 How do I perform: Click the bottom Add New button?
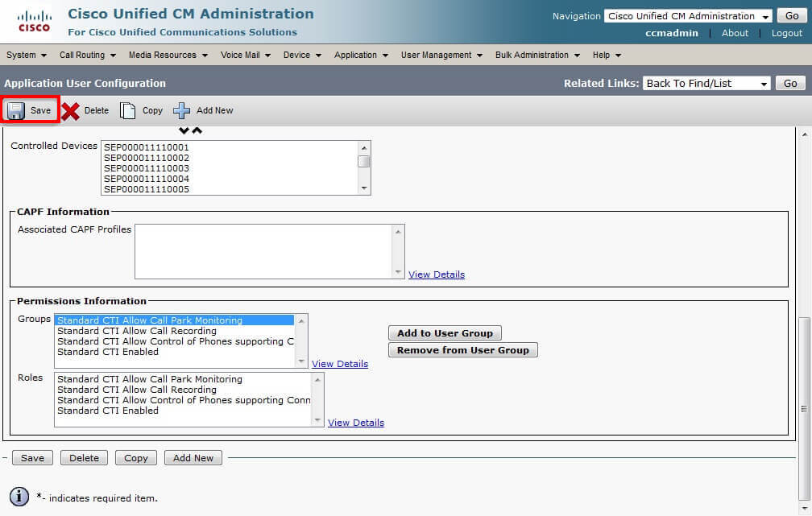(193, 458)
